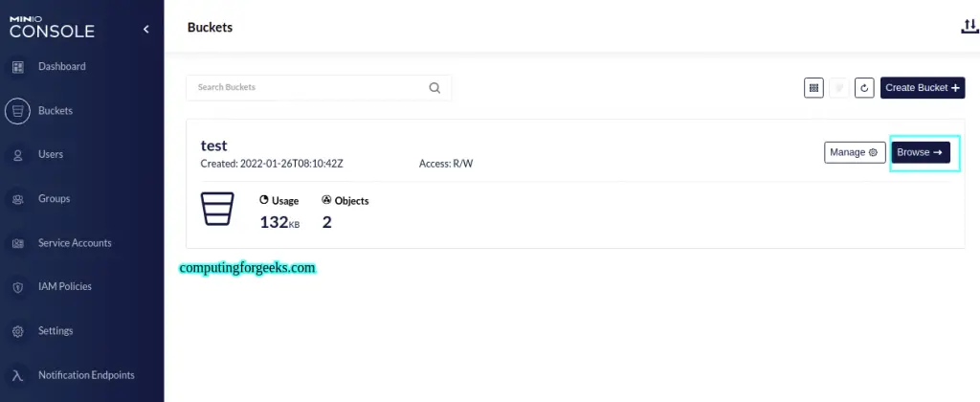This screenshot has height=402, width=980.
Task: Click the MinIO Console logo
Action: (x=52, y=28)
